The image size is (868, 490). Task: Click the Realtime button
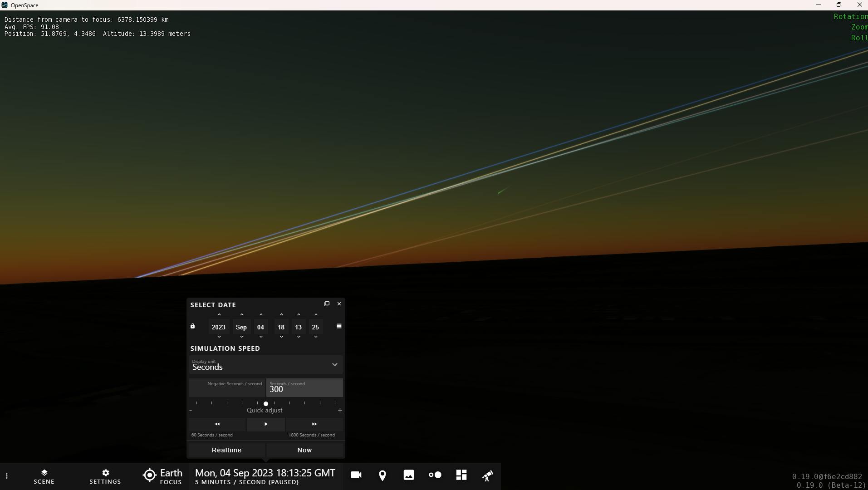click(x=226, y=450)
